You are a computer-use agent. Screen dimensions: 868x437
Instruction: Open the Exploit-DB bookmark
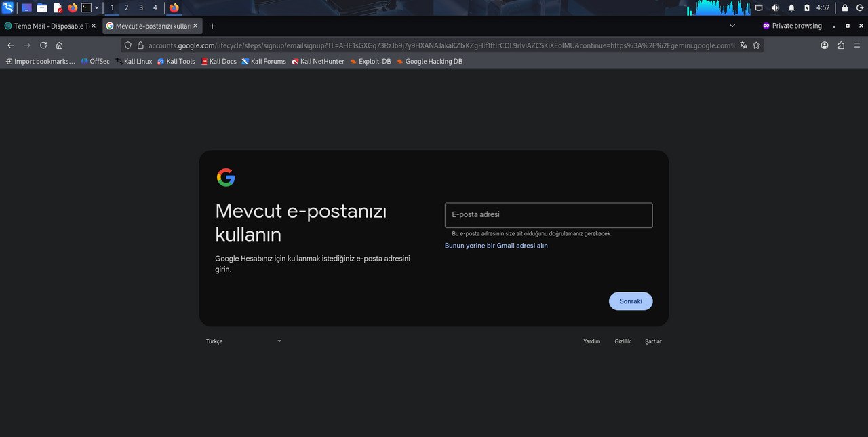[370, 61]
